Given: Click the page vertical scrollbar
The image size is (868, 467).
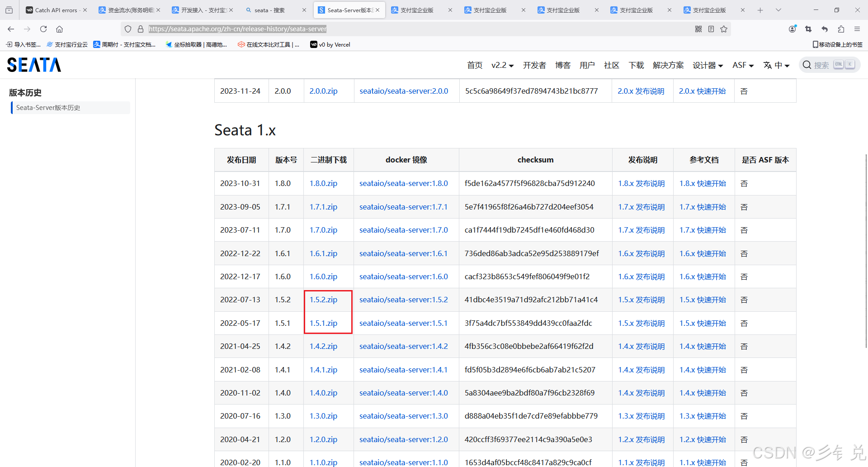Looking at the screenshot, I should tap(866, 251).
